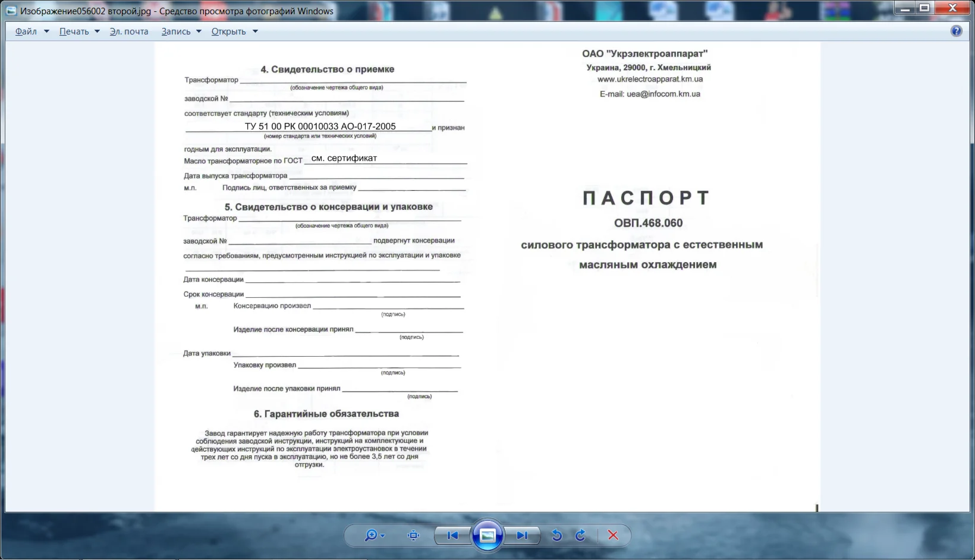Open Help with the question mark icon
The image size is (975, 560).
pyautogui.click(x=957, y=30)
